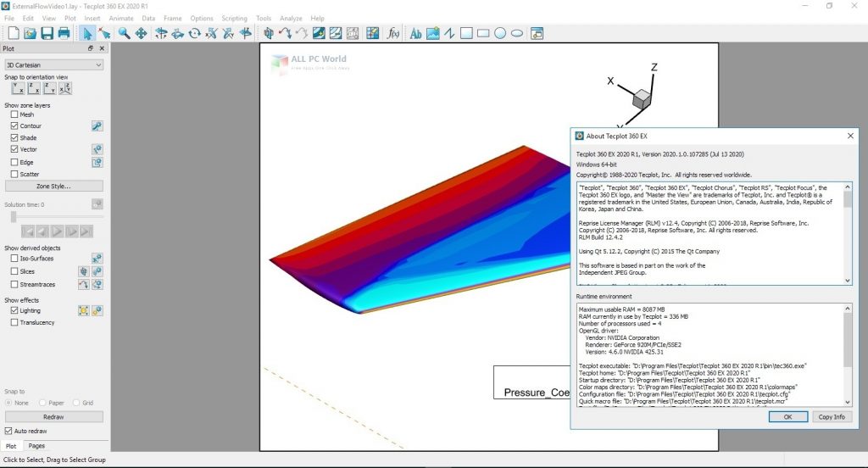Open the File menu
The width and height of the screenshot is (868, 468).
(x=9, y=19)
